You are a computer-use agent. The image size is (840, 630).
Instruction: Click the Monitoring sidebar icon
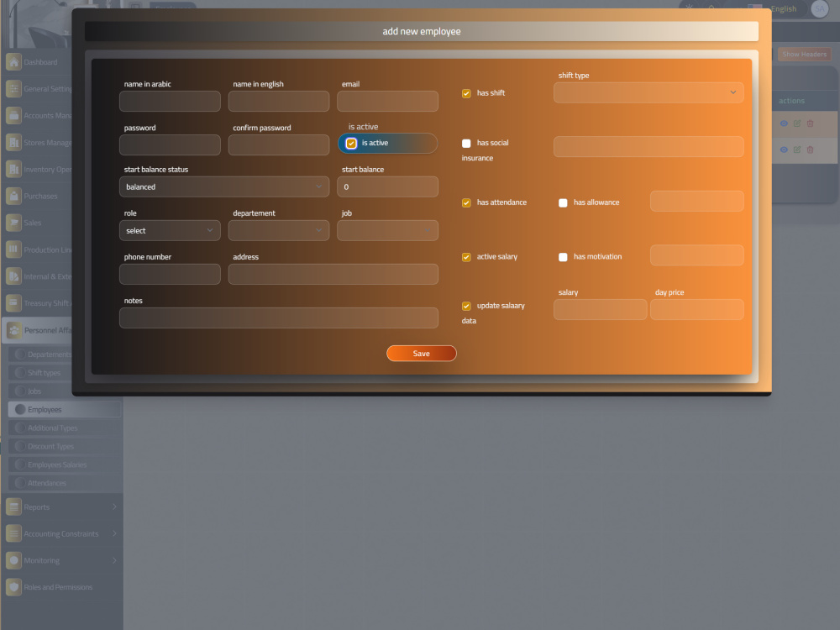(x=14, y=560)
